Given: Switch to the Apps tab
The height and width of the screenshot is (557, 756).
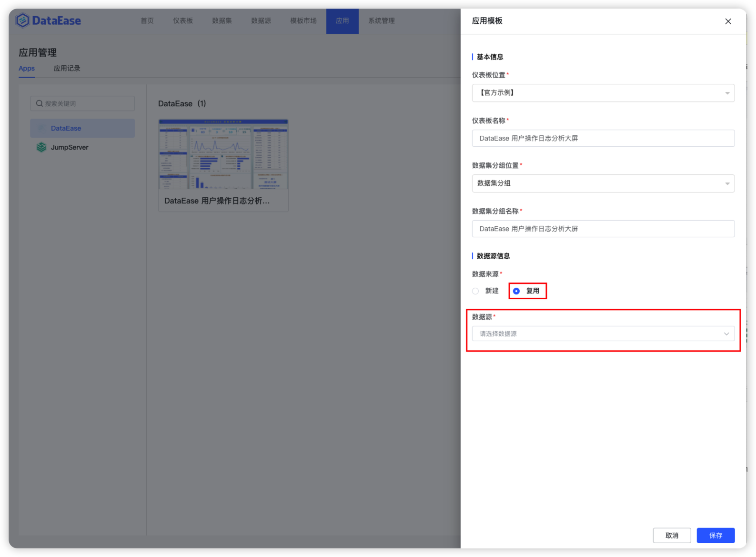Looking at the screenshot, I should 27,68.
